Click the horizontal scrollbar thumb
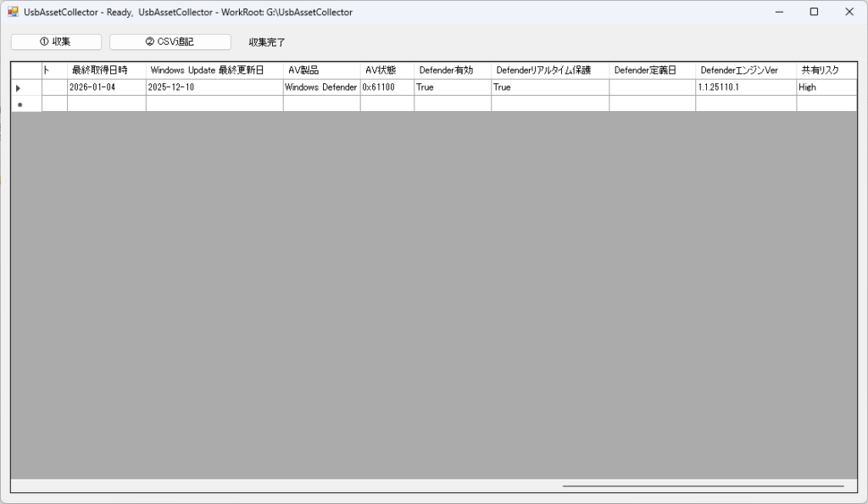Viewport: 868px width, 504px height. 703,486
